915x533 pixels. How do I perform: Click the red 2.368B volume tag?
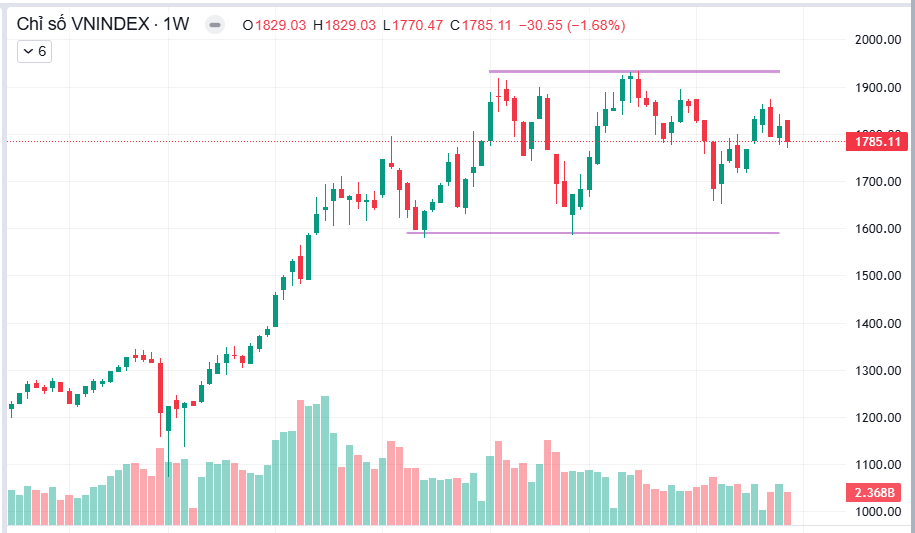[x=874, y=493]
